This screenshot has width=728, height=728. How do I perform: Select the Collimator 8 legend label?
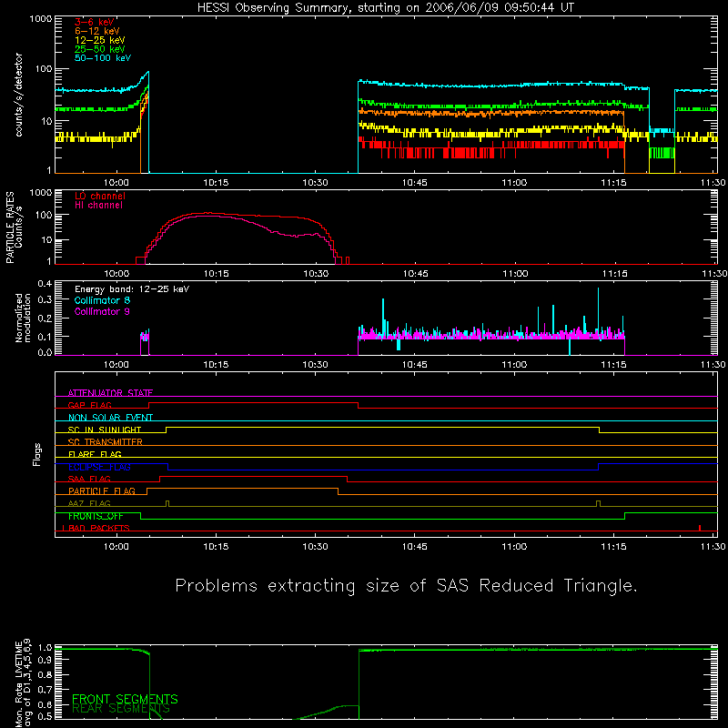(x=102, y=300)
